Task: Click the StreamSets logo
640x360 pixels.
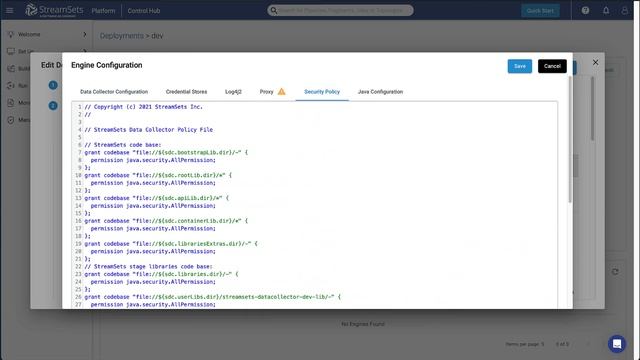Action: tap(54, 10)
